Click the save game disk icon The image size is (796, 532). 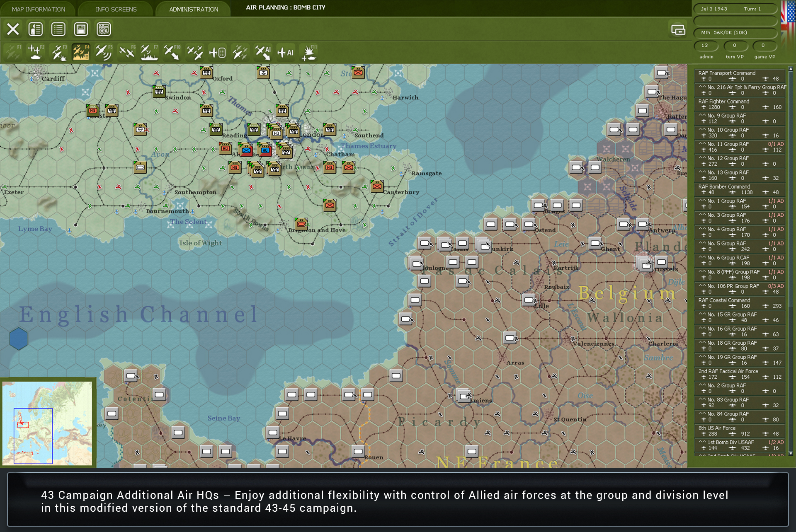[81, 29]
